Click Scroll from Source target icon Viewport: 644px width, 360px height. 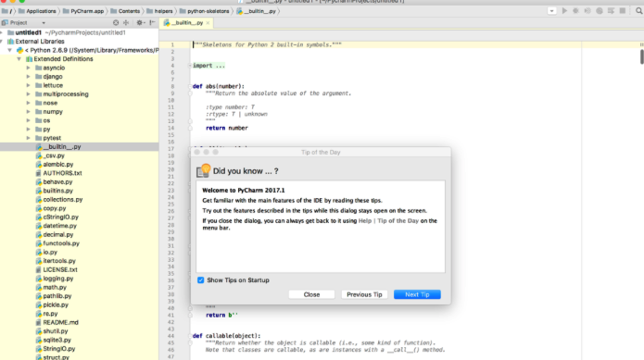click(116, 22)
